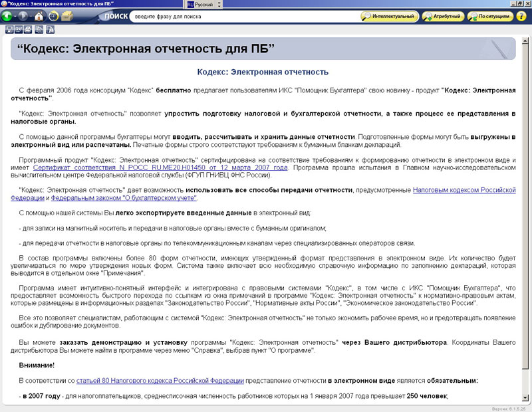Open the Налоговым кодексом Российской Федерации link
532x412 pixels.
click(x=464, y=189)
